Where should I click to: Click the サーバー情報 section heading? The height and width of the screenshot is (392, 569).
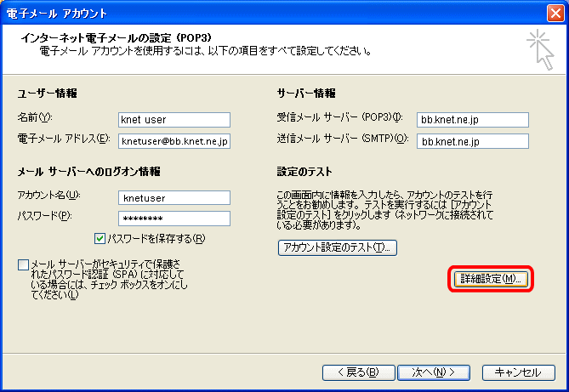[x=306, y=94]
